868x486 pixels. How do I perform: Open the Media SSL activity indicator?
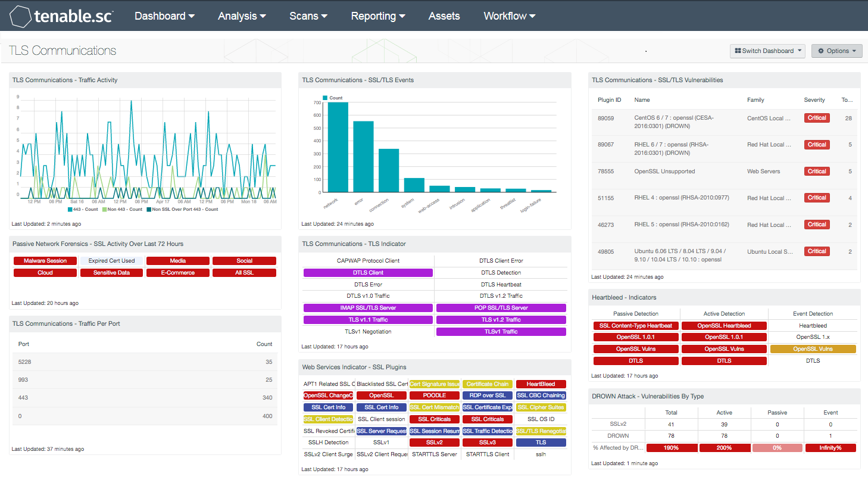pyautogui.click(x=178, y=261)
